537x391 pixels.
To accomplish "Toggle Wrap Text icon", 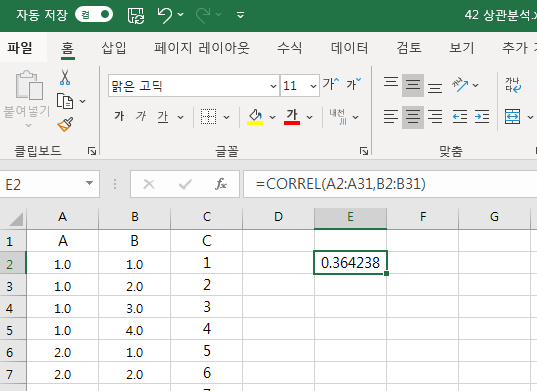I will (513, 85).
